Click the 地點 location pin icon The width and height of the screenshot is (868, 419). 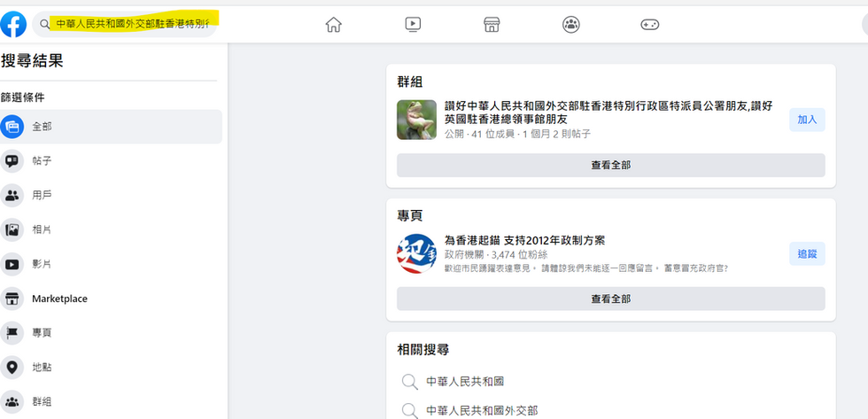pyautogui.click(x=12, y=368)
